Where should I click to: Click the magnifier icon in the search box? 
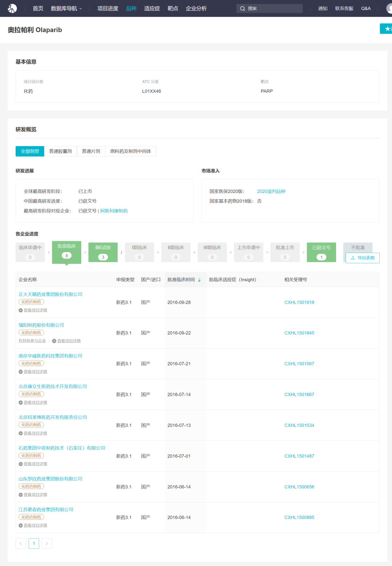[x=242, y=8]
